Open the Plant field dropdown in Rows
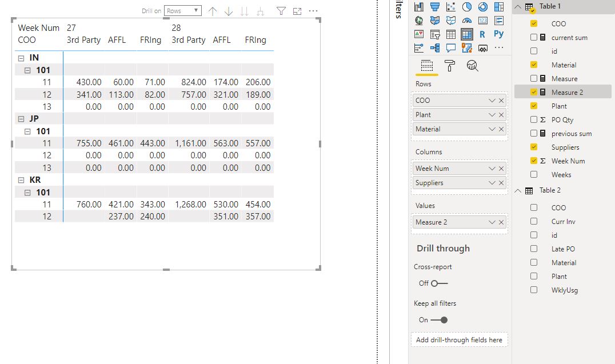This screenshot has height=364, width=615. [492, 115]
